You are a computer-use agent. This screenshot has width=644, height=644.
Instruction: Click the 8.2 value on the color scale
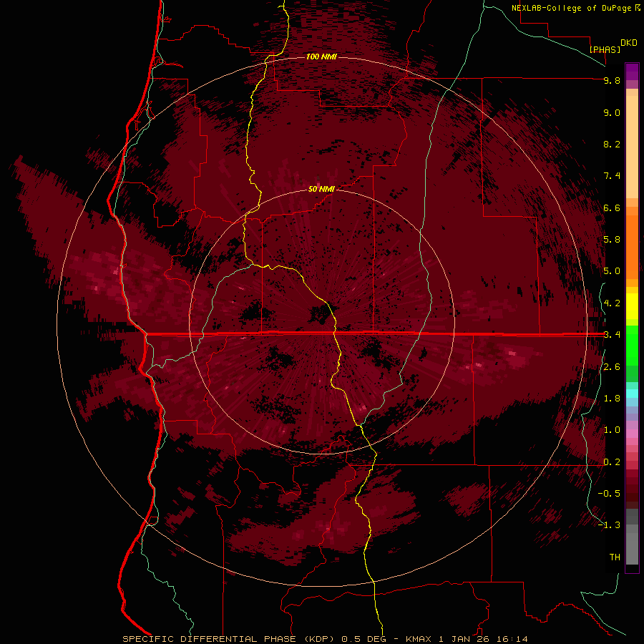[x=612, y=144]
